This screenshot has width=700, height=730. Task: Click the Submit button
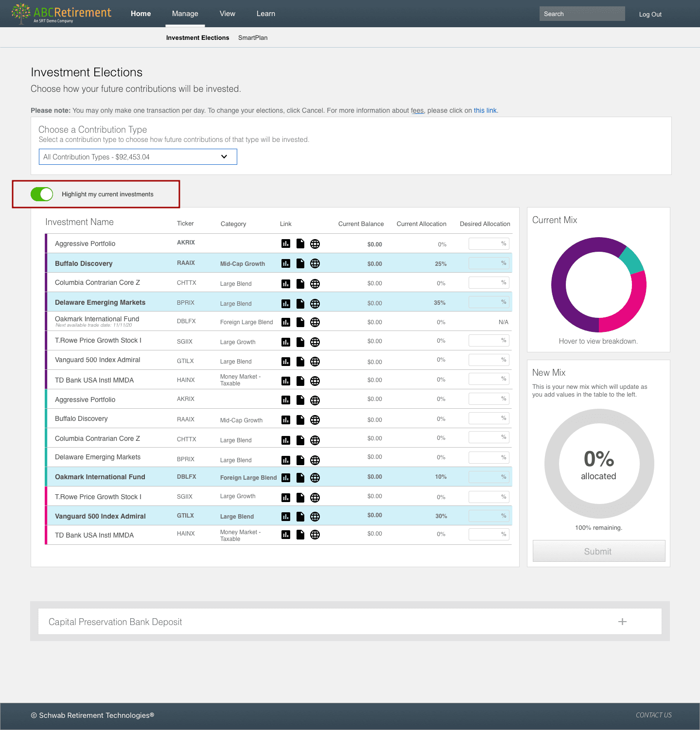pyautogui.click(x=599, y=551)
